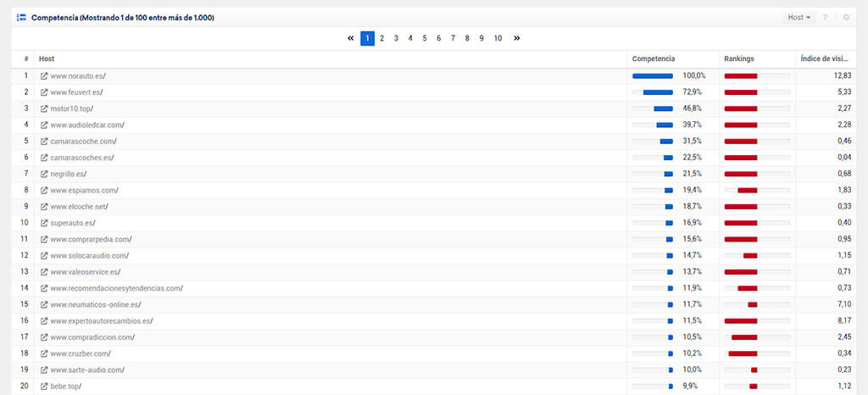Open the motor10.top/ host link
868x395 pixels.
point(71,108)
